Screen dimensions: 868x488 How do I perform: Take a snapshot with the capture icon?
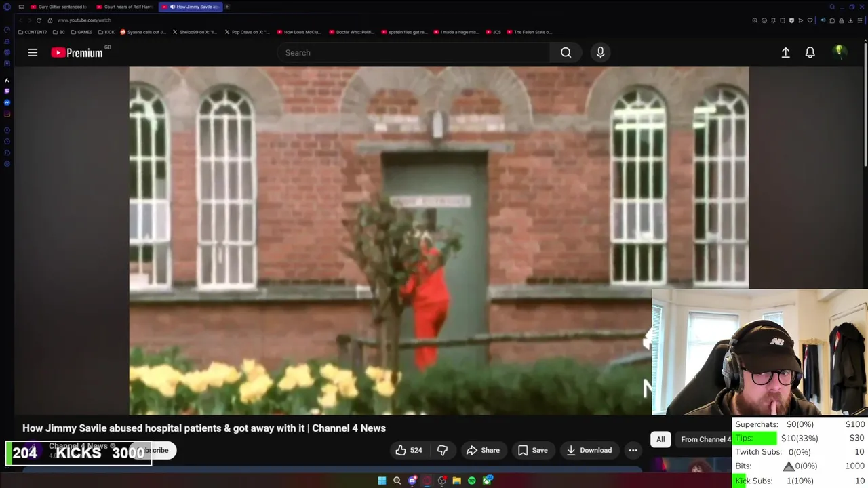pos(783,20)
